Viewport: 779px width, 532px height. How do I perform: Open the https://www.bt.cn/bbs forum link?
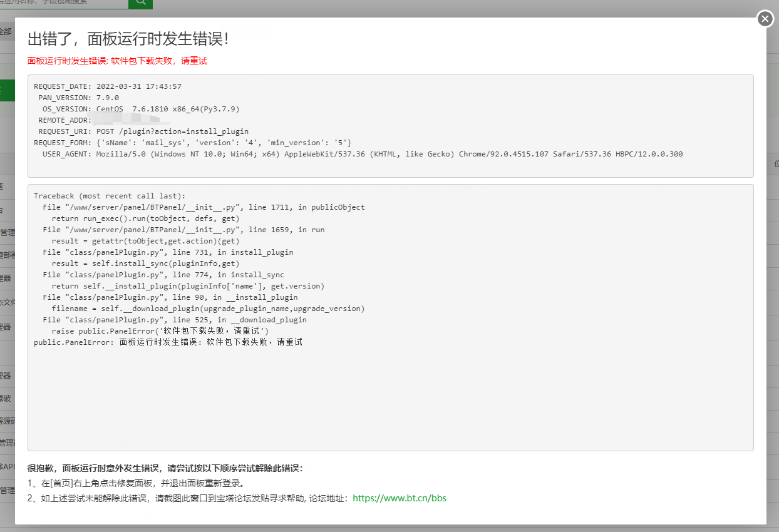400,499
